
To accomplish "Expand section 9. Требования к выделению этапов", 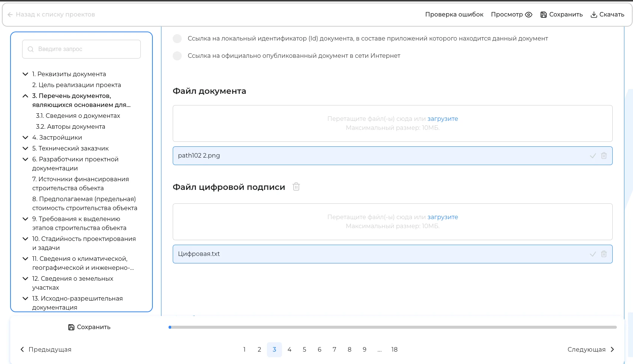I will coord(25,219).
